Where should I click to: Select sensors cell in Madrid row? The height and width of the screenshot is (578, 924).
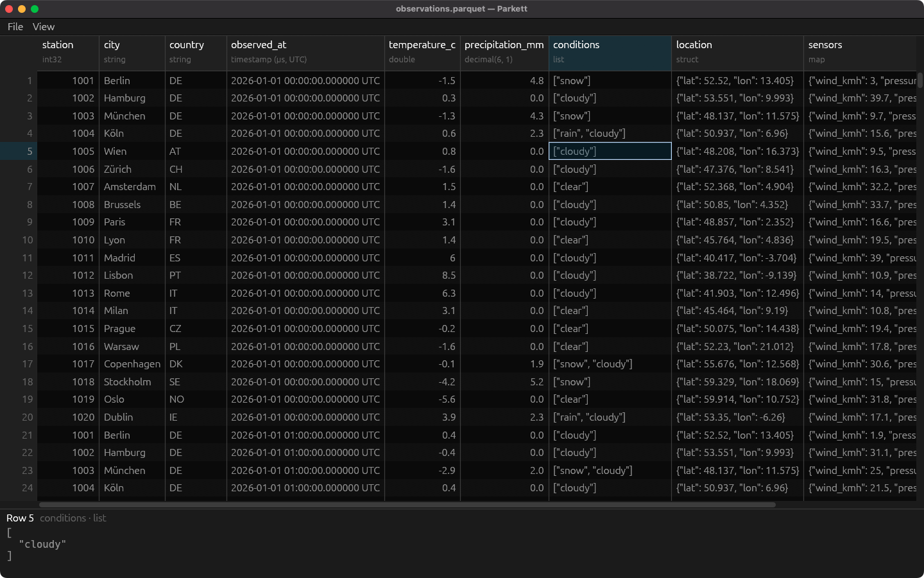tap(860, 258)
